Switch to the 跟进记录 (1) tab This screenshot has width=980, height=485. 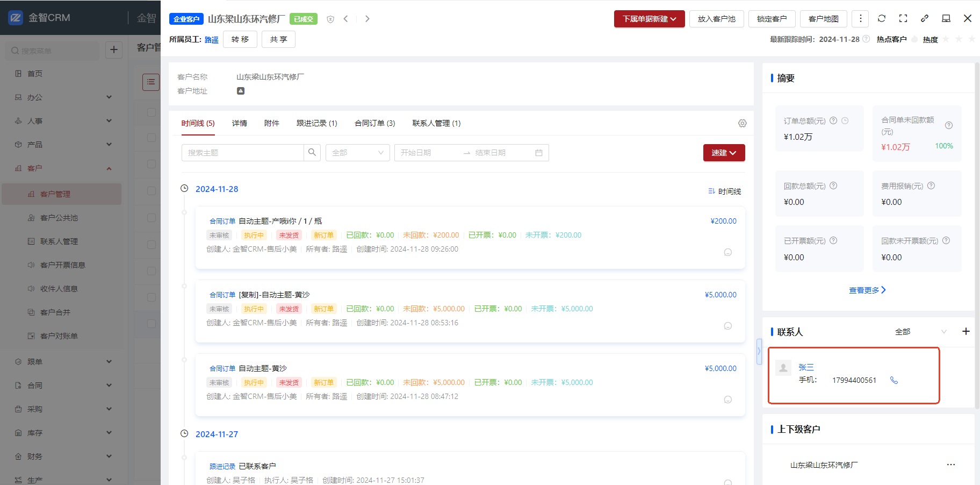pyautogui.click(x=317, y=123)
